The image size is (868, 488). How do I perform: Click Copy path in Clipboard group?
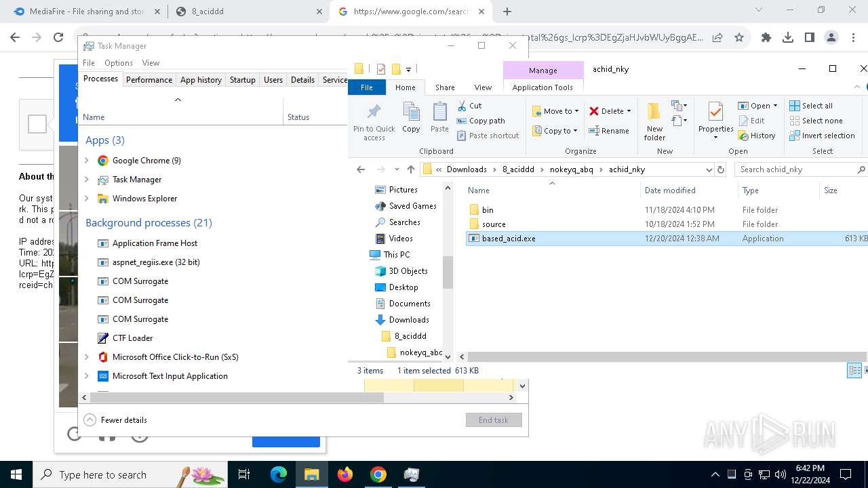[481, 121]
